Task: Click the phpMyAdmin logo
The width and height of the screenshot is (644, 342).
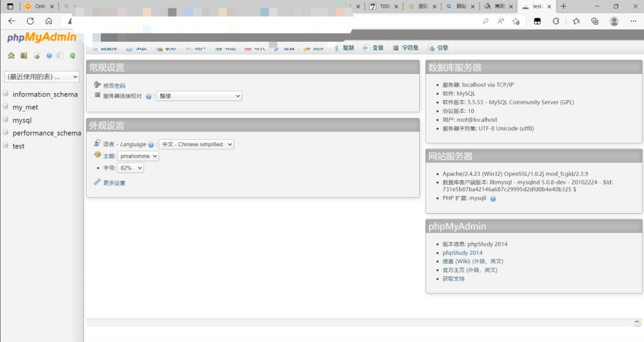Action: click(x=42, y=38)
